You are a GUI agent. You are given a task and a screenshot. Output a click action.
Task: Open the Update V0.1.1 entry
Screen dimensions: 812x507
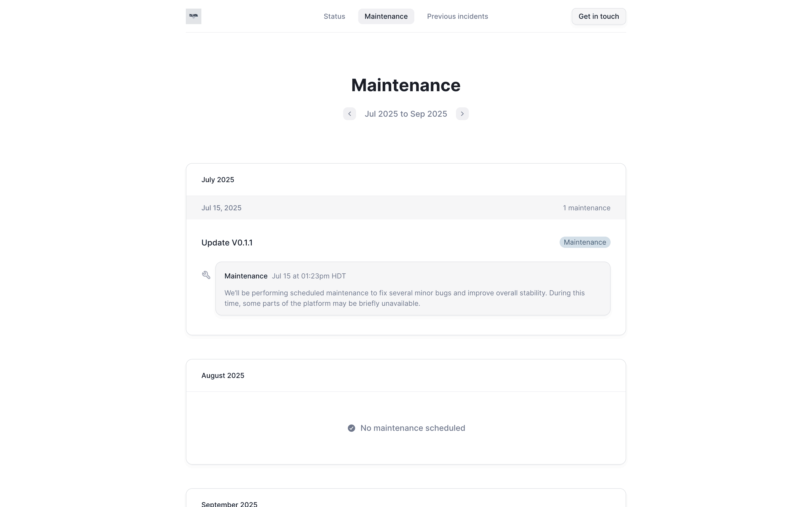pyautogui.click(x=227, y=243)
